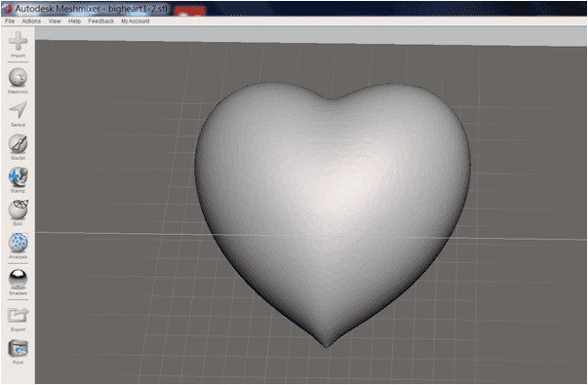Click the Export folder icon
Image resolution: width=588 pixels, height=385 pixels.
click(18, 315)
